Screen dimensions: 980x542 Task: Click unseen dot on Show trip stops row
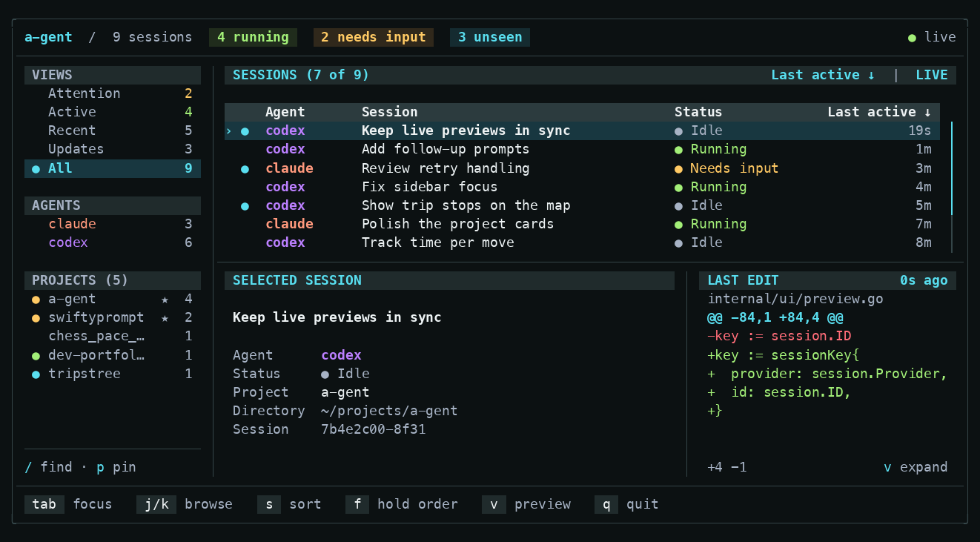click(x=245, y=206)
